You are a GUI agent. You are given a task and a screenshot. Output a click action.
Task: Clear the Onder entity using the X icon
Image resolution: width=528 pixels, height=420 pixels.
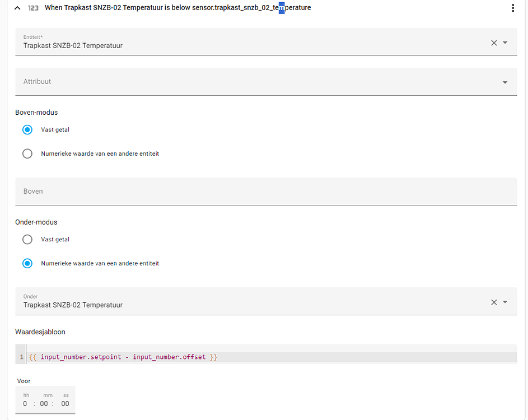tap(494, 301)
